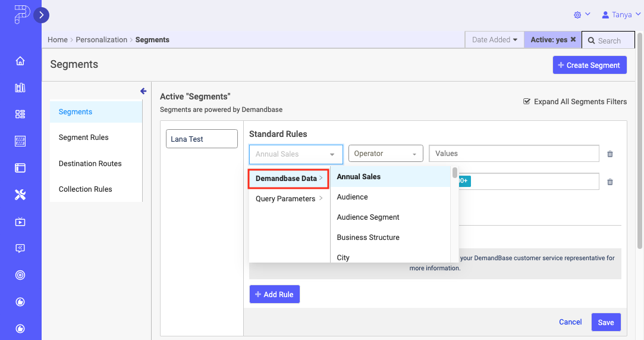Click the Create Segment button
Image resolution: width=644 pixels, height=340 pixels.
tap(589, 65)
